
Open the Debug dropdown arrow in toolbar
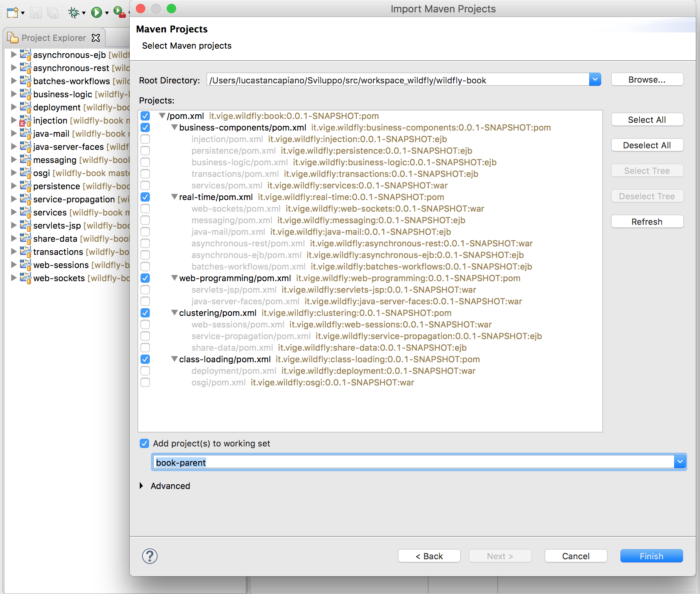(83, 13)
